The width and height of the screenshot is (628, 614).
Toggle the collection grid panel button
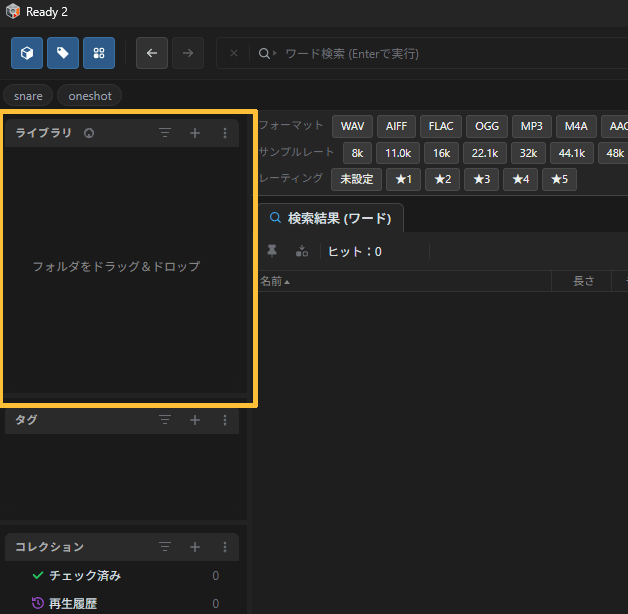pos(99,53)
